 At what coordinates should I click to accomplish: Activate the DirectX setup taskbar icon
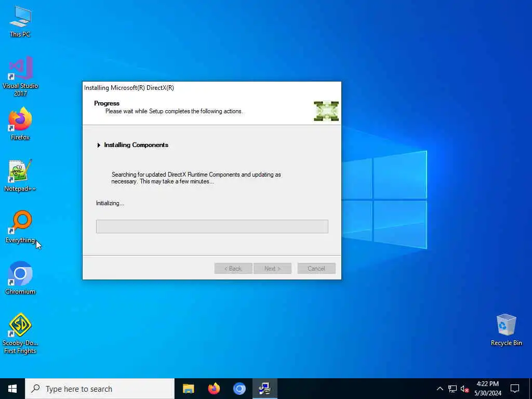[x=264, y=389]
